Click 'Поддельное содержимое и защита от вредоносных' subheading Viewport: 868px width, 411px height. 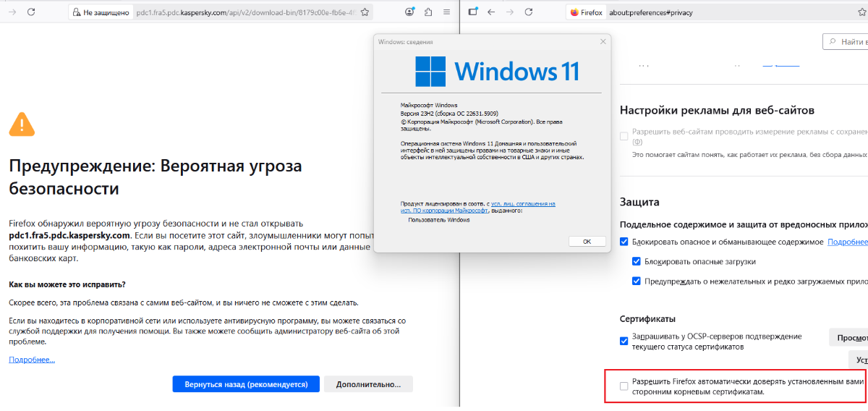pos(744,224)
